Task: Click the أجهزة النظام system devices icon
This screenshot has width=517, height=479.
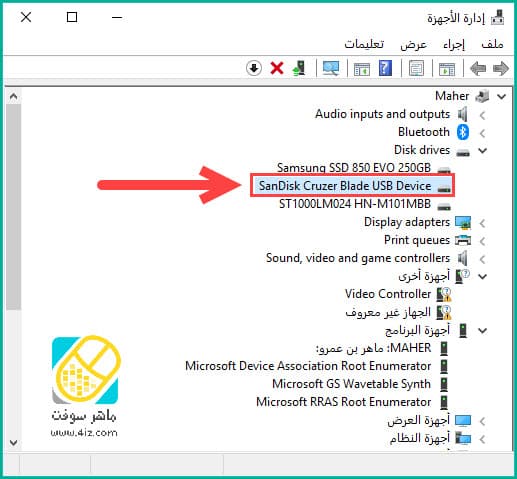Action: (463, 439)
